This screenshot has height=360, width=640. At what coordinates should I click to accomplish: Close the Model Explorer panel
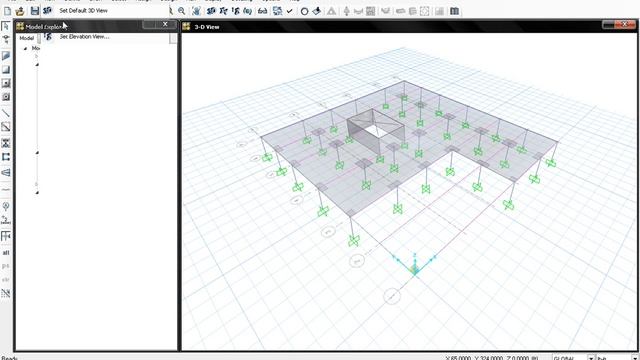[165, 24]
